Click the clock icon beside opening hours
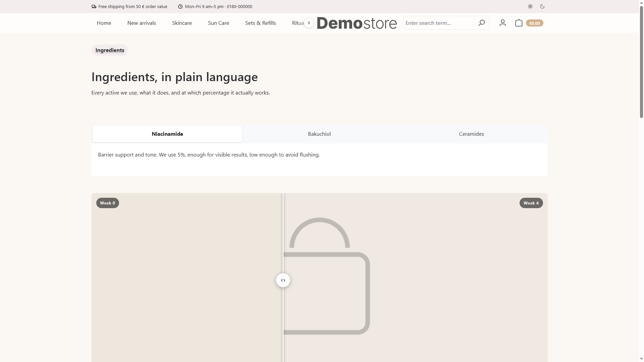644x362 pixels. tap(180, 6)
